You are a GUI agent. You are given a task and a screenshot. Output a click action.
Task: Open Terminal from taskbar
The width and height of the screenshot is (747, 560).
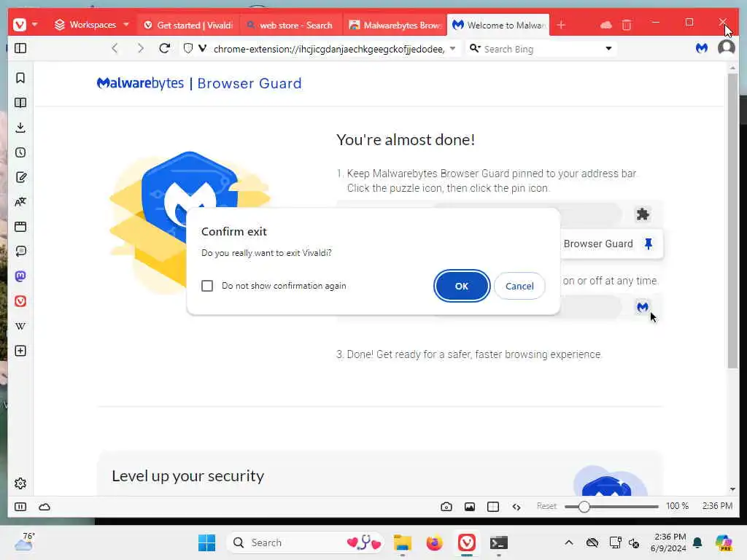pos(499,542)
